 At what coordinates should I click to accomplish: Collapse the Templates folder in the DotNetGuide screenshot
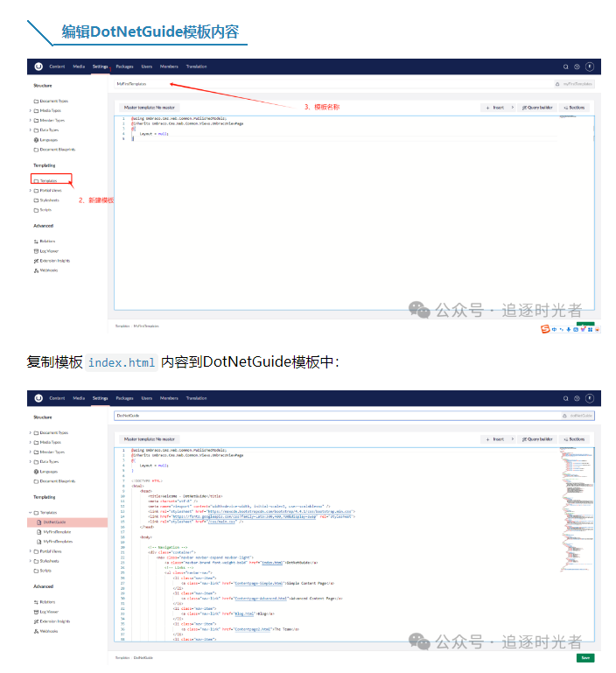point(30,513)
